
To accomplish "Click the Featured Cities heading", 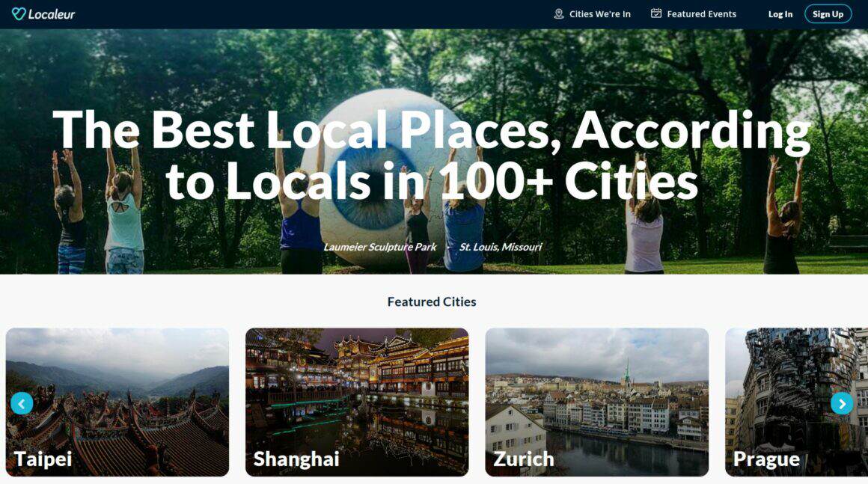I will click(432, 301).
